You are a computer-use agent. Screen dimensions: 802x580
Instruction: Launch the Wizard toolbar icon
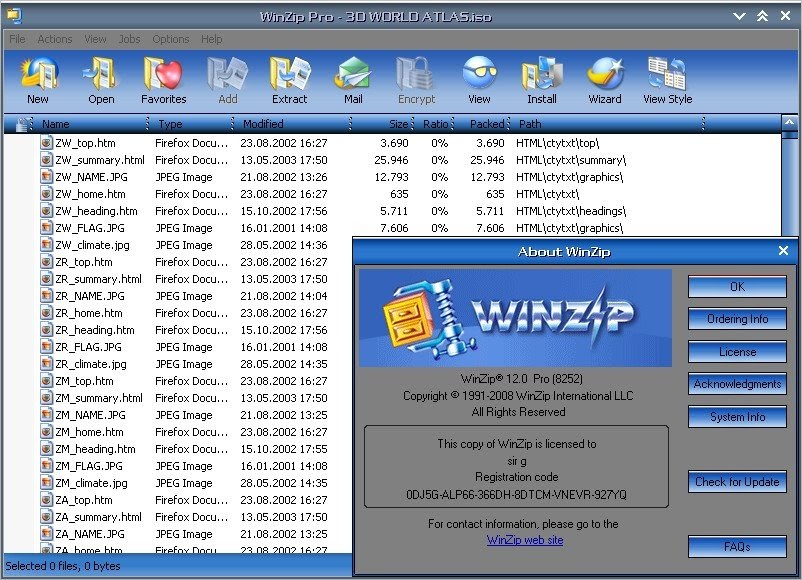point(605,74)
